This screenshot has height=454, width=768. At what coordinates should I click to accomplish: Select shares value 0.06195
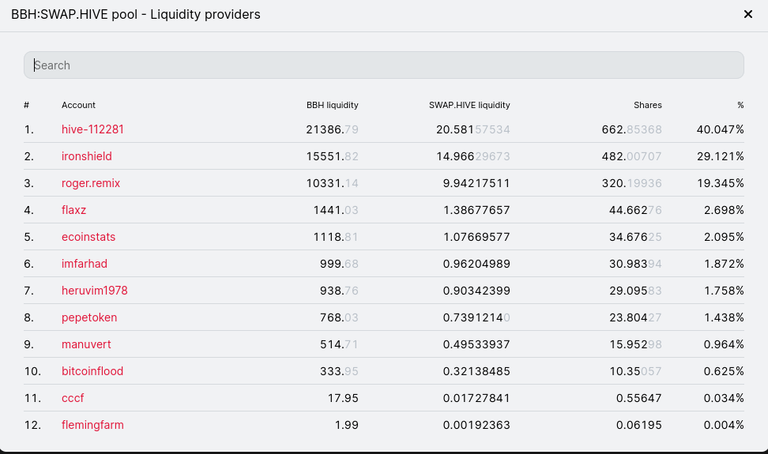coord(639,425)
